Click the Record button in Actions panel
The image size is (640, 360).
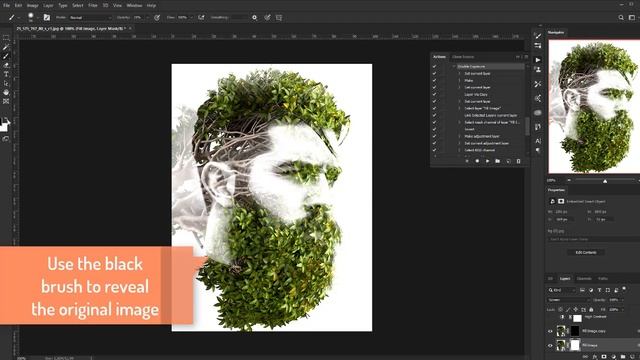tap(477, 161)
